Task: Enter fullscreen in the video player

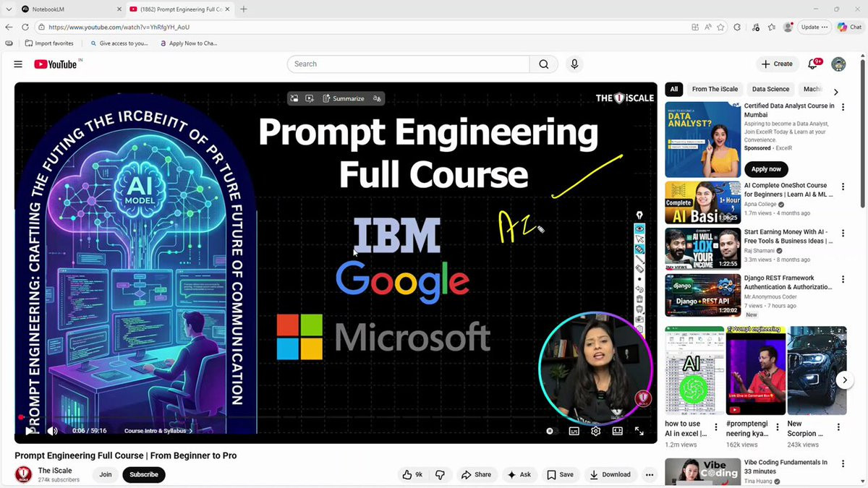Action: click(639, 431)
